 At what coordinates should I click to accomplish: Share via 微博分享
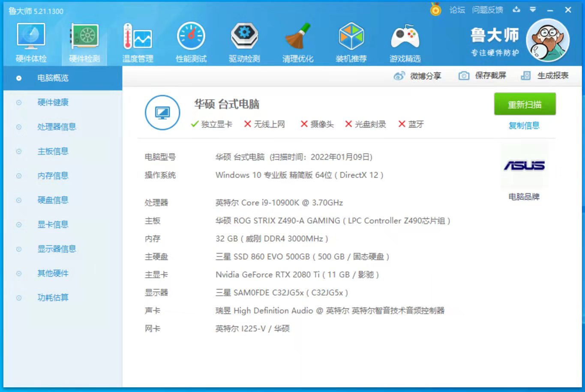pyautogui.click(x=417, y=76)
